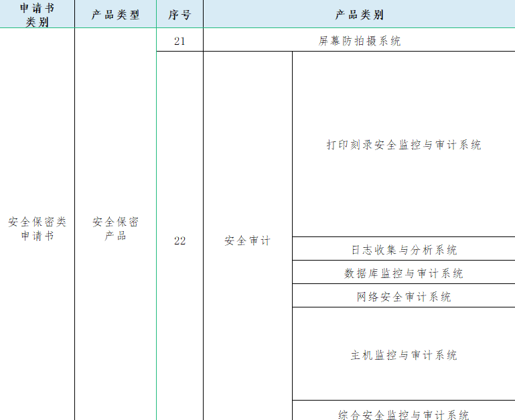Select the 屏幕防拍摄系统 cell

(360, 40)
